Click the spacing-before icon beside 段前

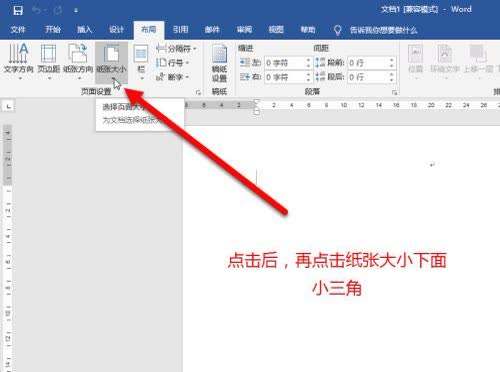(x=320, y=62)
